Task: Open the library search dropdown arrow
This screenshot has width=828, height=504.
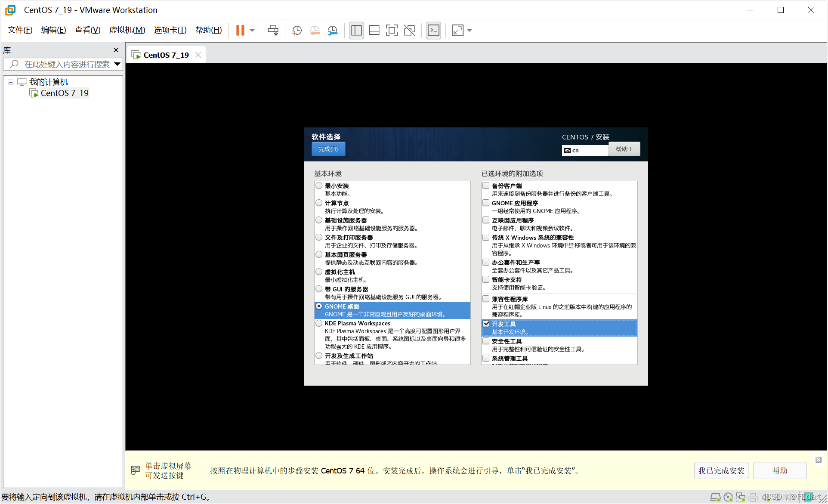Action: [117, 64]
